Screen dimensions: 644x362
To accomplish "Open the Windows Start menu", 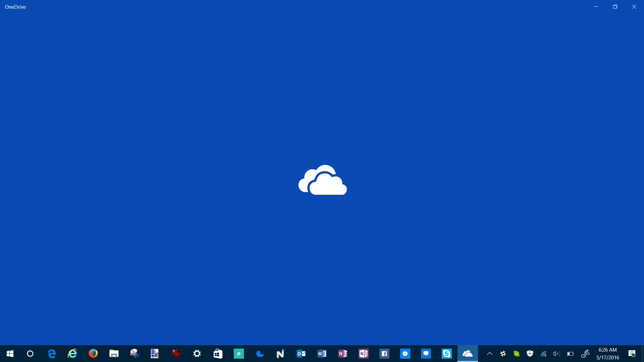I will point(10,354).
